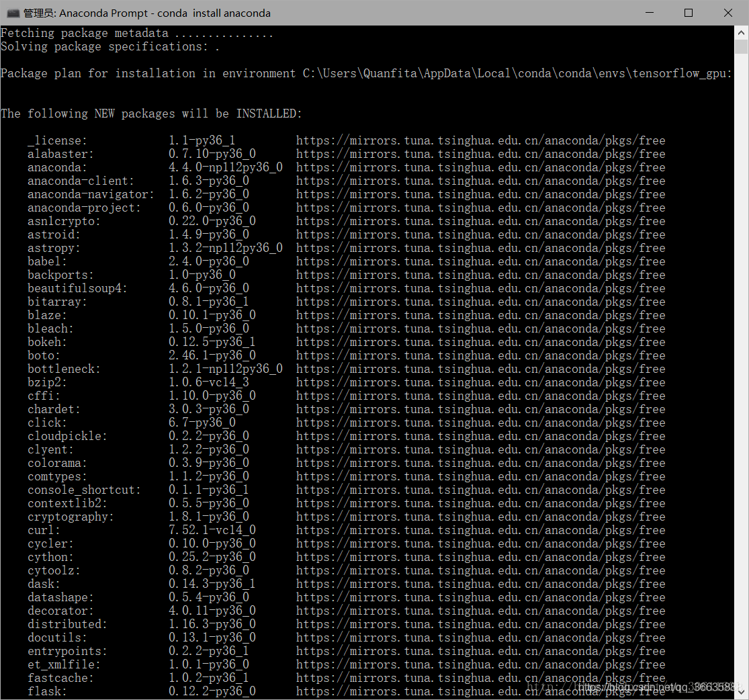Click the 'Solving package specifications' line
Screen dimensions: 749x700
pos(110,47)
